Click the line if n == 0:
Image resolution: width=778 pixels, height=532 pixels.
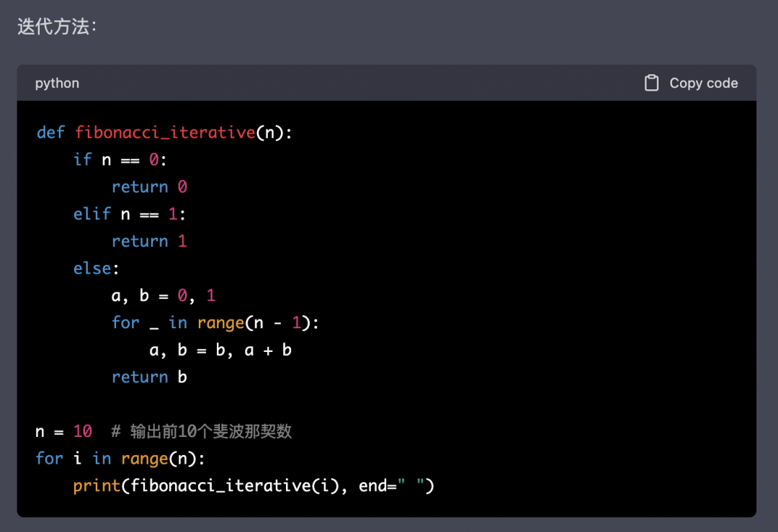pyautogui.click(x=120, y=160)
